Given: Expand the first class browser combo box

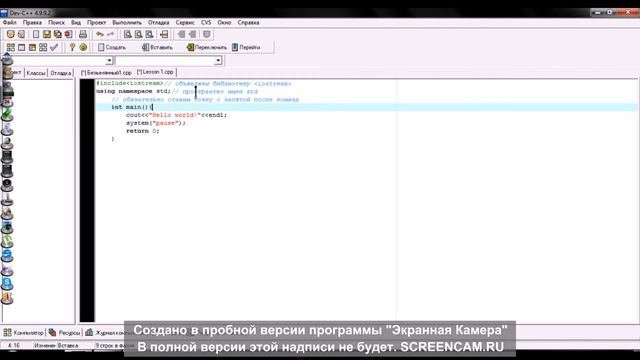Looking at the screenshot, I should 109,61.
